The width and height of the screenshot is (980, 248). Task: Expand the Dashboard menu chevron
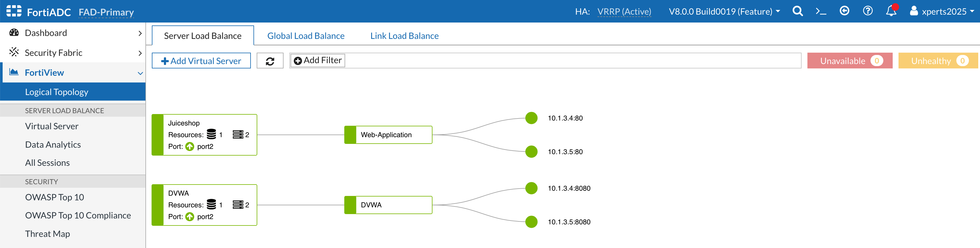coord(140,33)
